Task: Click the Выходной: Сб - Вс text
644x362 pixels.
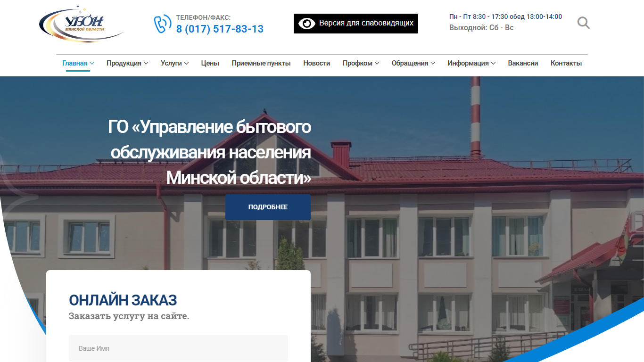Action: (481, 27)
